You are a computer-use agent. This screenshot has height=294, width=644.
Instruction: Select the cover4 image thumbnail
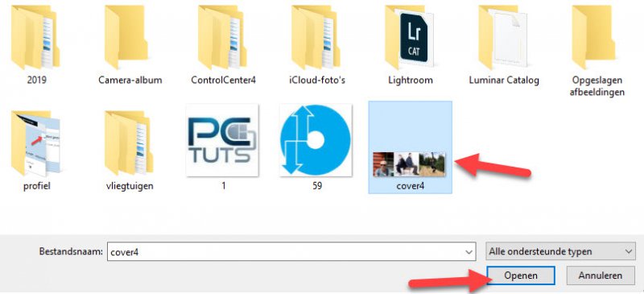pyautogui.click(x=409, y=164)
